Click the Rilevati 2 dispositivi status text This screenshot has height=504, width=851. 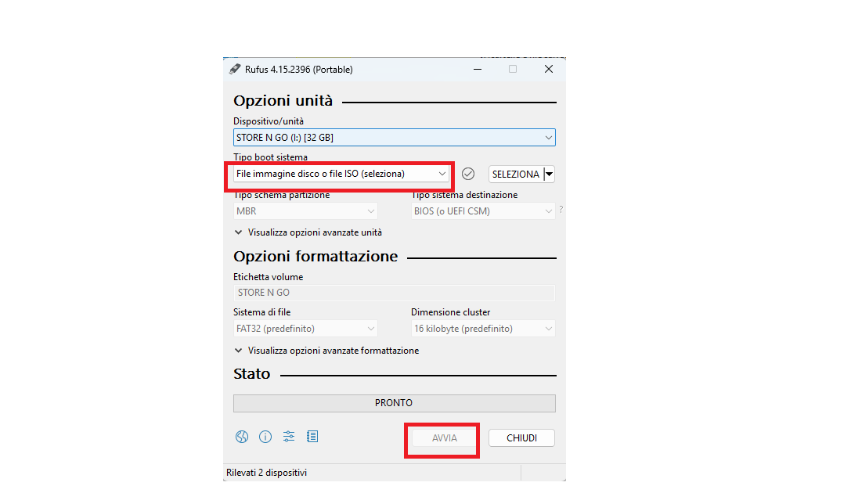tap(266, 473)
